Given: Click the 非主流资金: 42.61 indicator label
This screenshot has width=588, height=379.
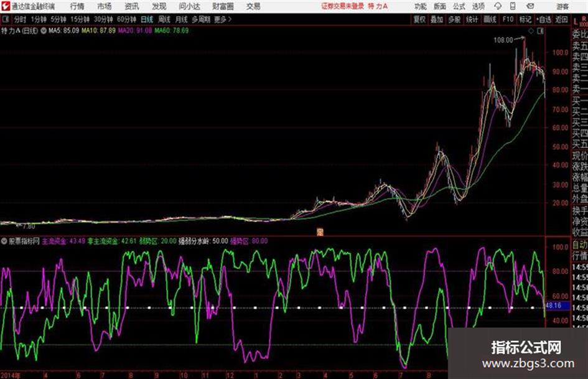Looking at the screenshot, I should pos(112,241).
